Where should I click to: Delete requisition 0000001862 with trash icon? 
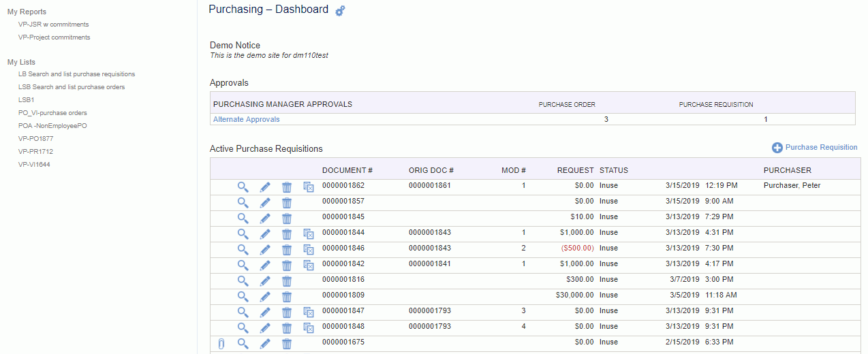click(x=287, y=187)
